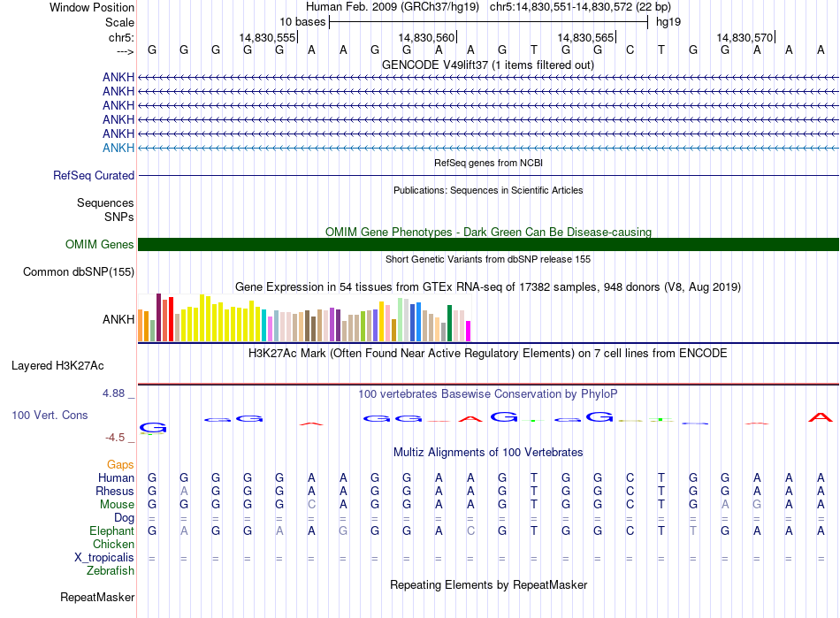Open the RepeatMasker track label

tap(97, 598)
